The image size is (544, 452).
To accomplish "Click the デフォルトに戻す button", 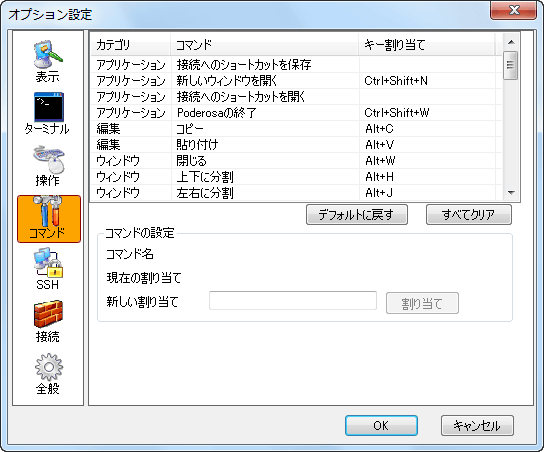I will (x=357, y=215).
